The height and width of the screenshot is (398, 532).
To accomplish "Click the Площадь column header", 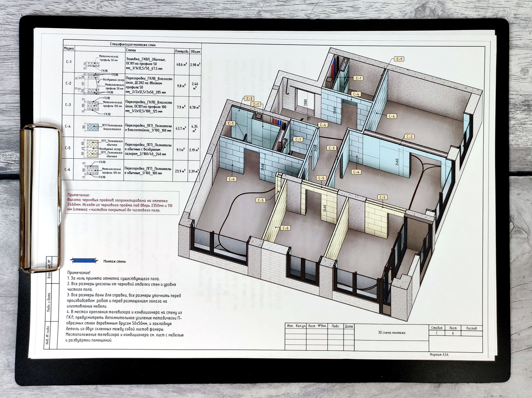I will (x=181, y=51).
